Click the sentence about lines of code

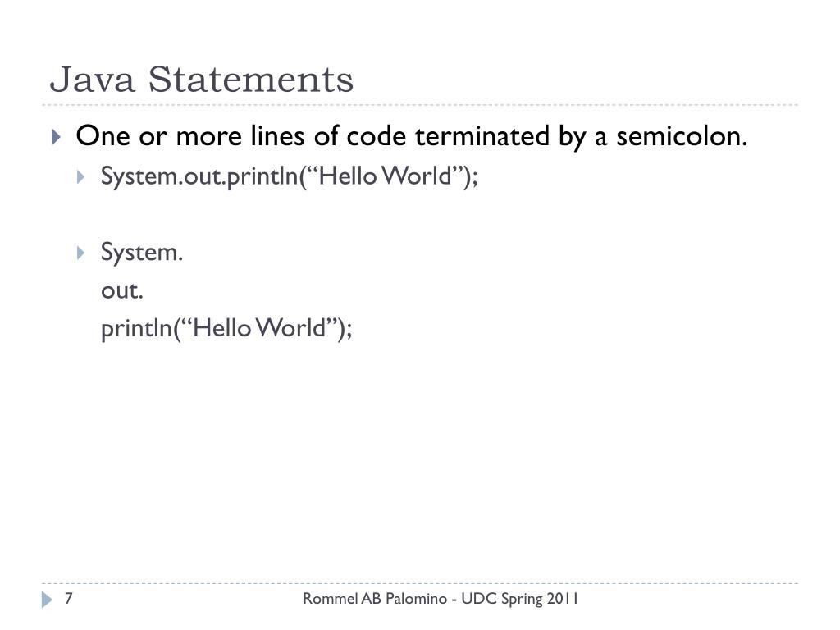[x=412, y=136]
